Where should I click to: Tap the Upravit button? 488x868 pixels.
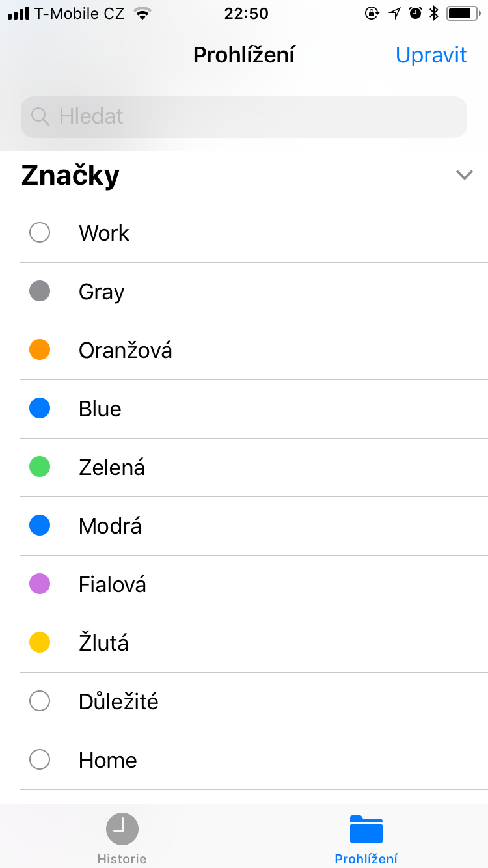431,55
